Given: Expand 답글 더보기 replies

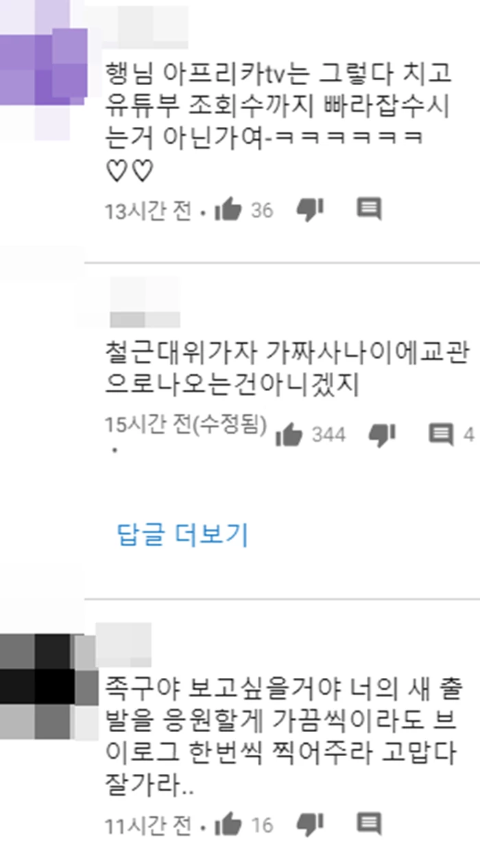Looking at the screenshot, I should (x=183, y=535).
